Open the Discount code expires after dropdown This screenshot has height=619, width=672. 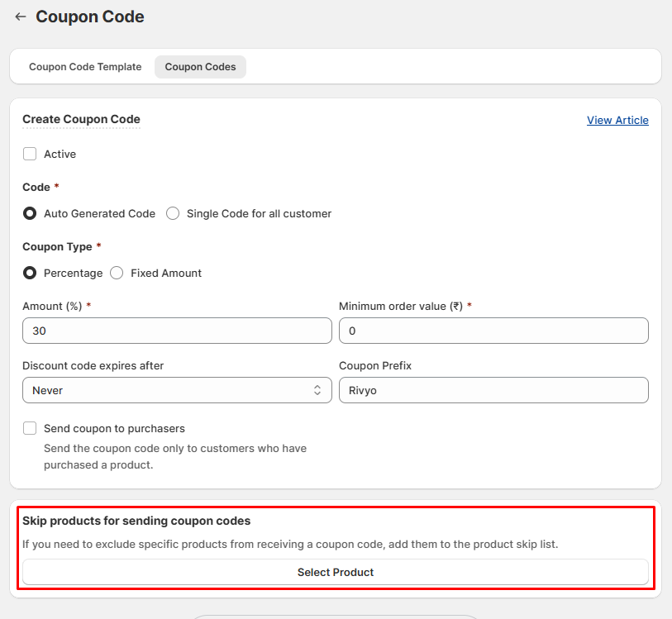tap(177, 390)
